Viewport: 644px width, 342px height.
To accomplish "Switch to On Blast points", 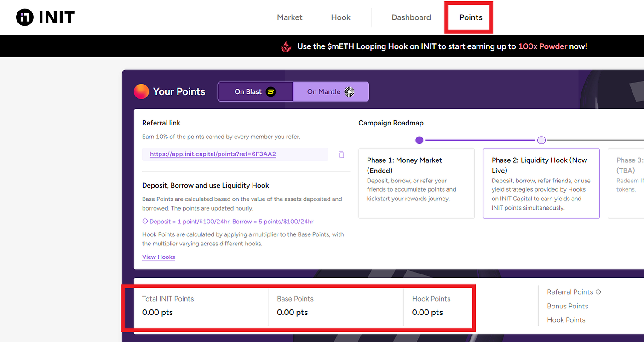I will pos(255,91).
